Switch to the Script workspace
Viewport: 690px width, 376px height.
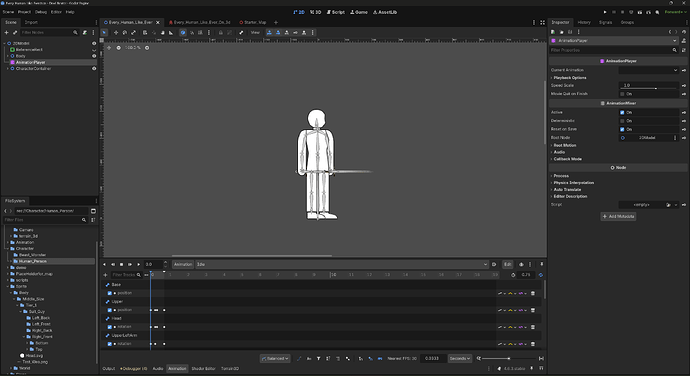click(336, 12)
